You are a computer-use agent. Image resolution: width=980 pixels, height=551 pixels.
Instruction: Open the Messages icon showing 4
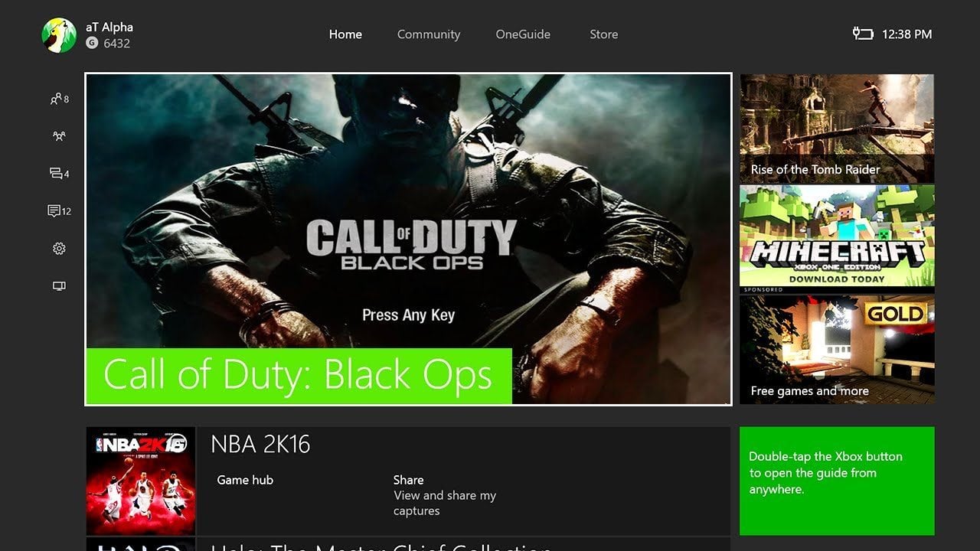click(x=59, y=174)
